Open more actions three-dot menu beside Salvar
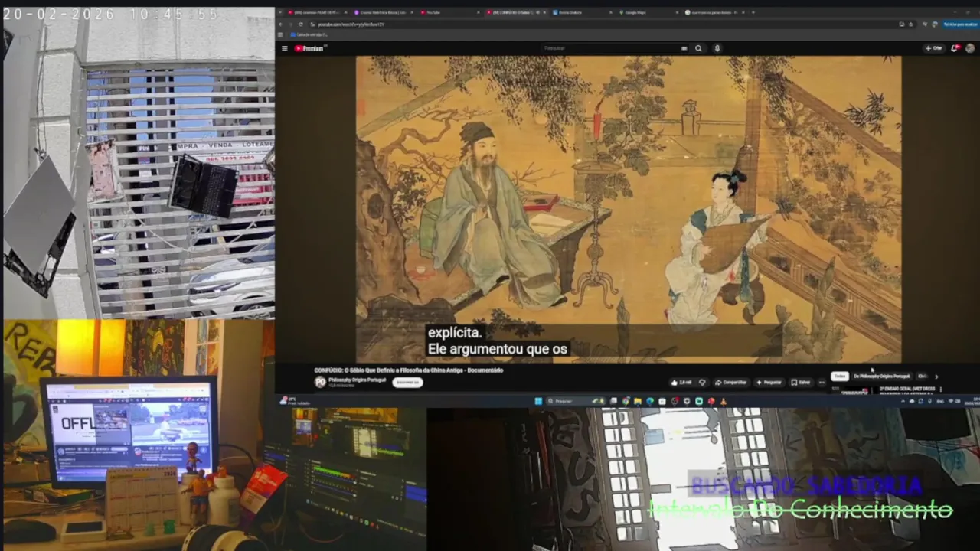Image resolution: width=980 pixels, height=551 pixels. (822, 383)
